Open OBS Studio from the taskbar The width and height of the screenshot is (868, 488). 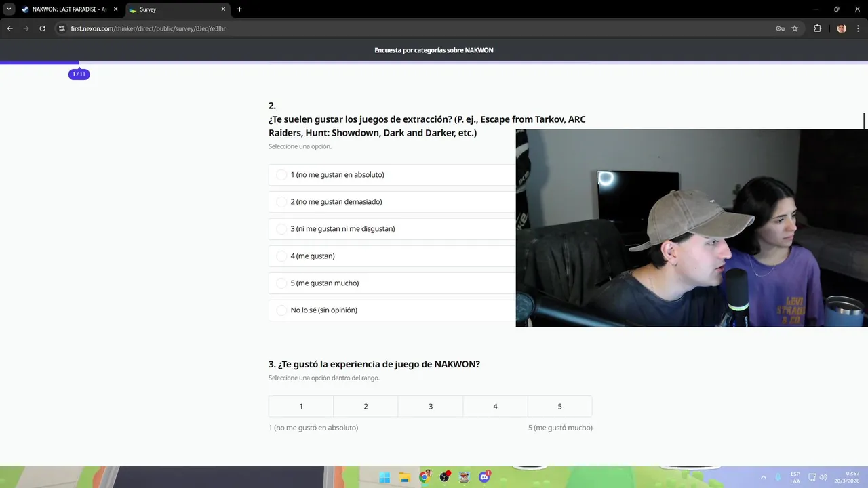[x=444, y=477]
